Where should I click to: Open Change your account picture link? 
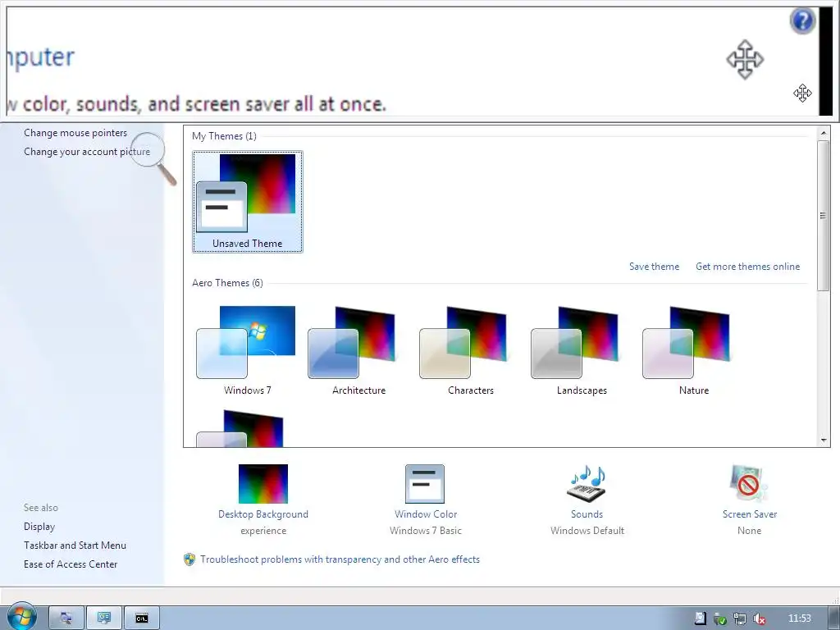tap(87, 152)
